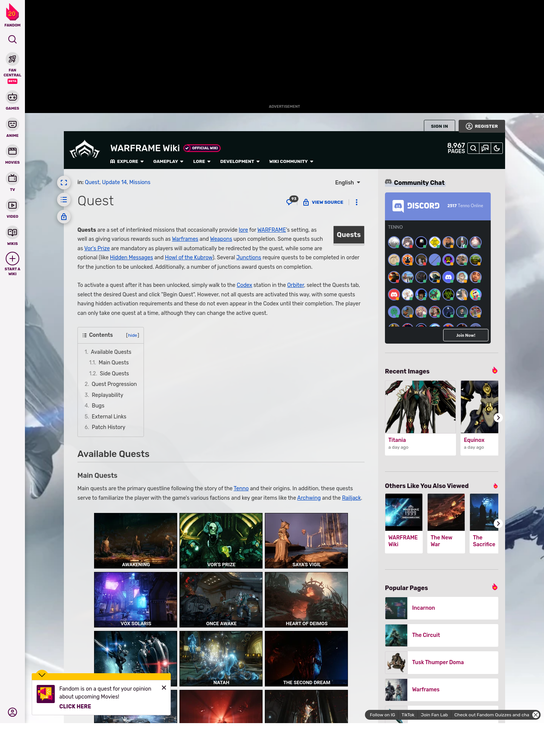Open the Fandom home logo
This screenshot has width=544, height=756.
point(12,15)
